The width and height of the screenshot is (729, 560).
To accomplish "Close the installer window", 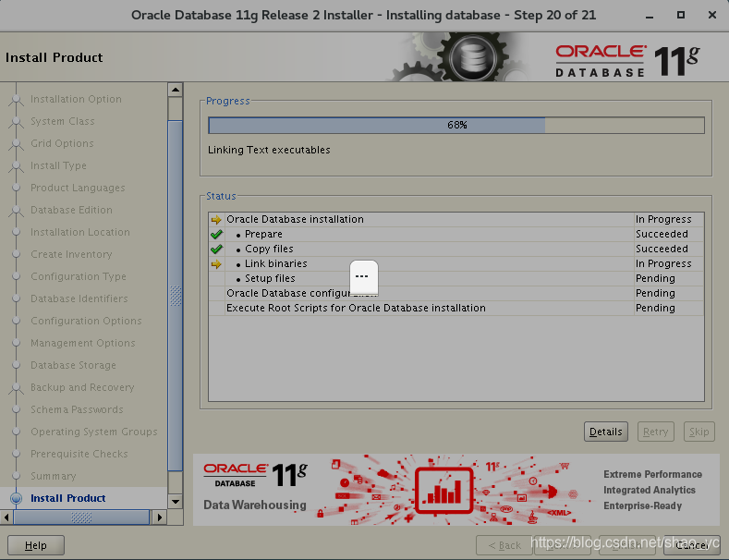I will (711, 15).
